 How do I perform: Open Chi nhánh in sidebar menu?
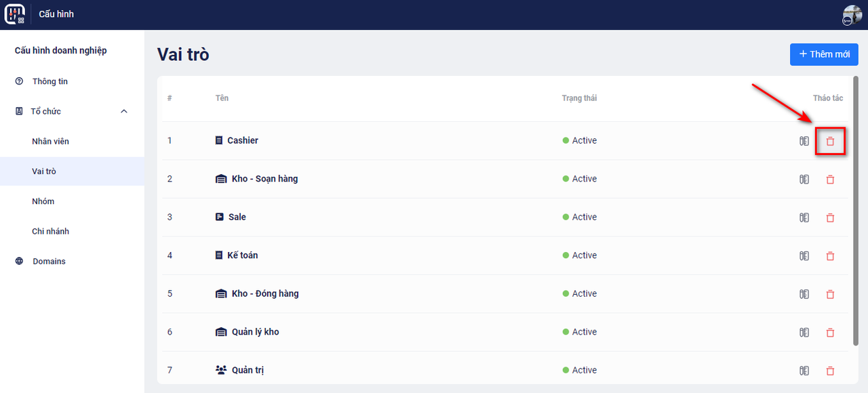[51, 231]
